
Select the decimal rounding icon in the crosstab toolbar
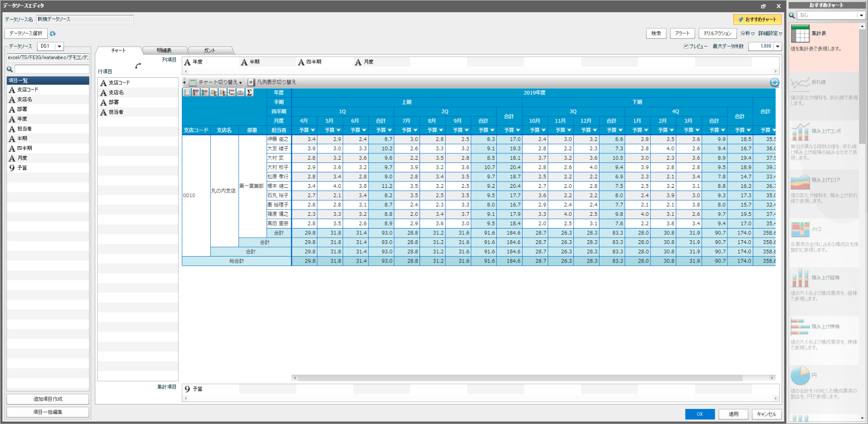coord(231,92)
